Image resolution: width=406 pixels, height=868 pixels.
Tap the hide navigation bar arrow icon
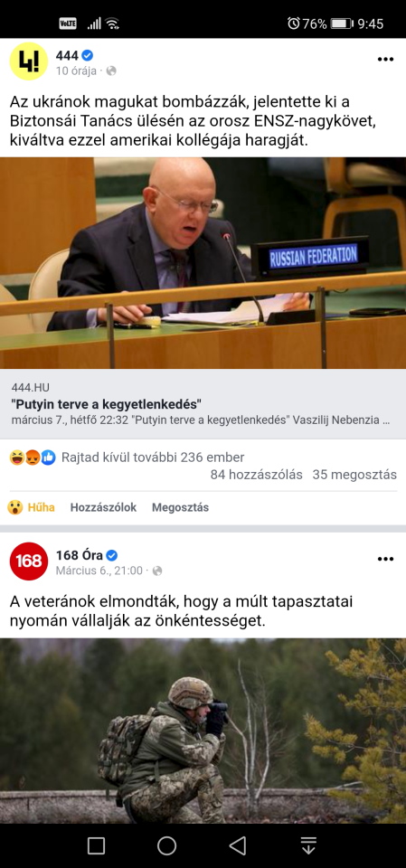[x=308, y=845]
